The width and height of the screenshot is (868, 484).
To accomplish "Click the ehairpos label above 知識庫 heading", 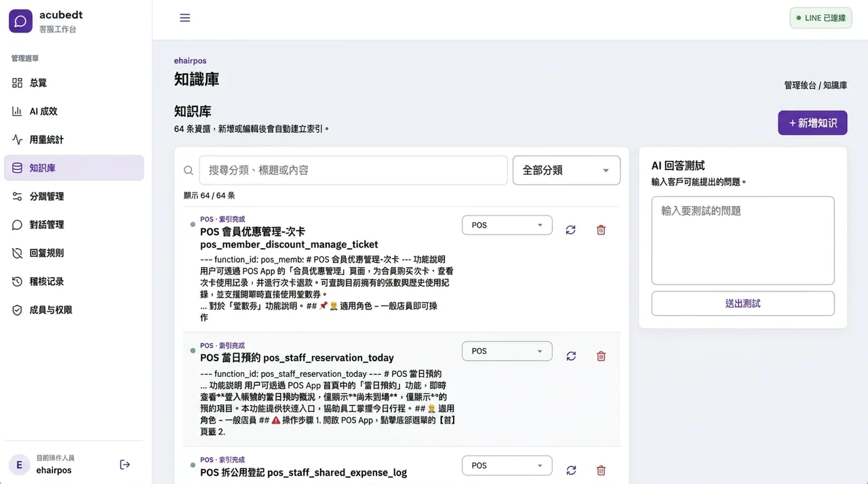I will tap(191, 61).
